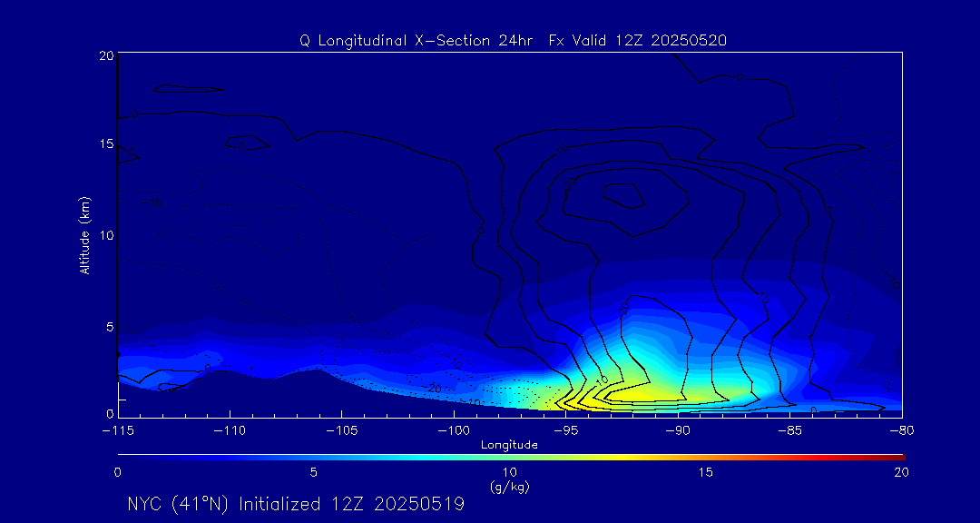Click the colorbar label "15"
980x523 pixels.
point(705,472)
